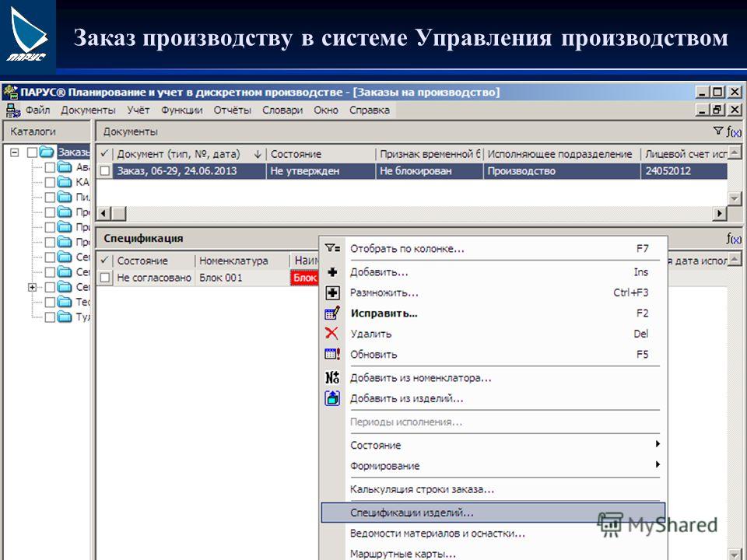The width and height of the screenshot is (747, 560).
Task: Tick the checkbox beside the Те folder
Action: [x=50, y=302]
